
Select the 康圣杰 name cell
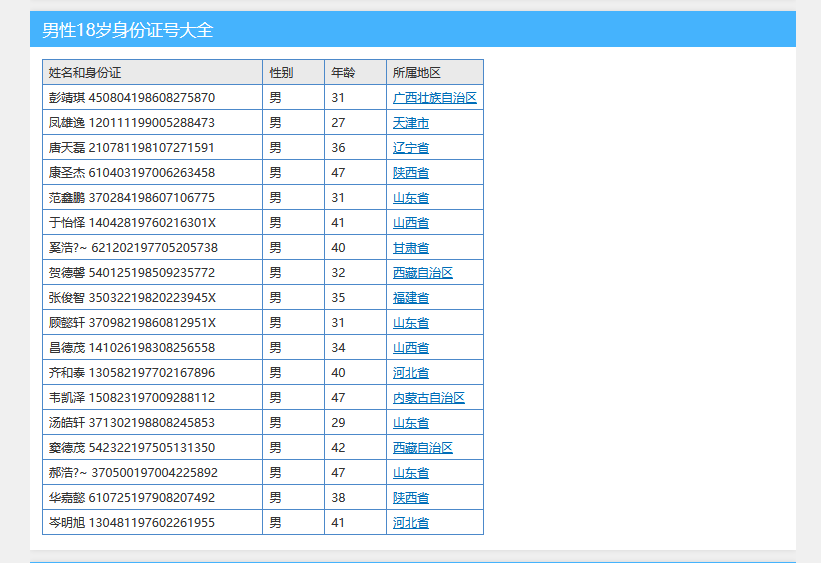(152, 172)
